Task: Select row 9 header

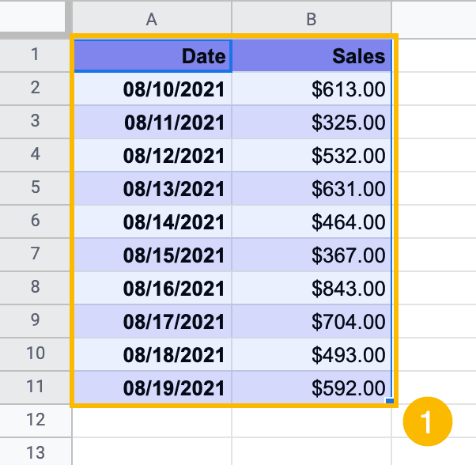Action: click(x=35, y=321)
